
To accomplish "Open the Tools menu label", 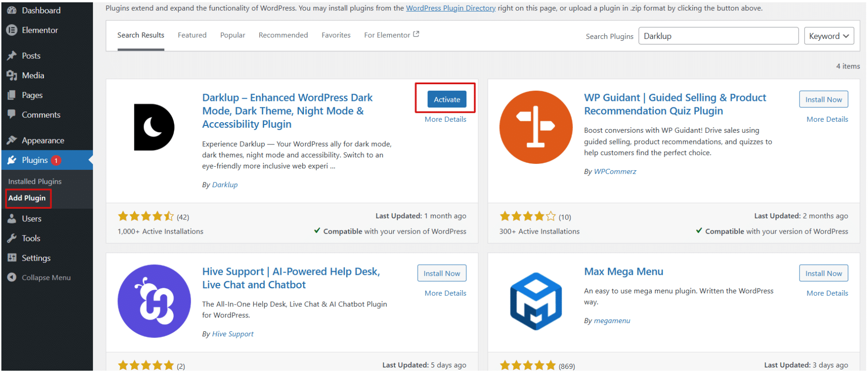I will point(31,238).
